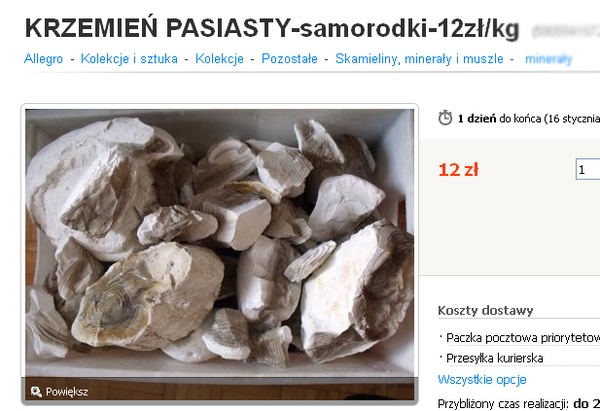Open Skamieliny, minerały i muszle category
This screenshot has height=411, width=600.
pos(419,59)
